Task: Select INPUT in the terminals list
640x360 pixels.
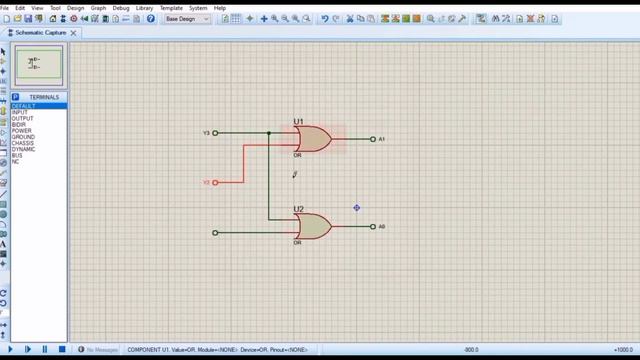Action: coord(39,112)
